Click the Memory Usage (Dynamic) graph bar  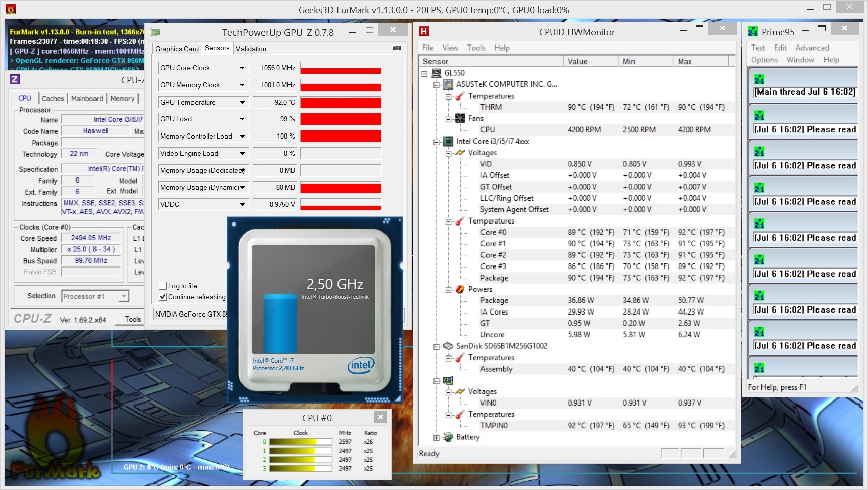click(341, 188)
